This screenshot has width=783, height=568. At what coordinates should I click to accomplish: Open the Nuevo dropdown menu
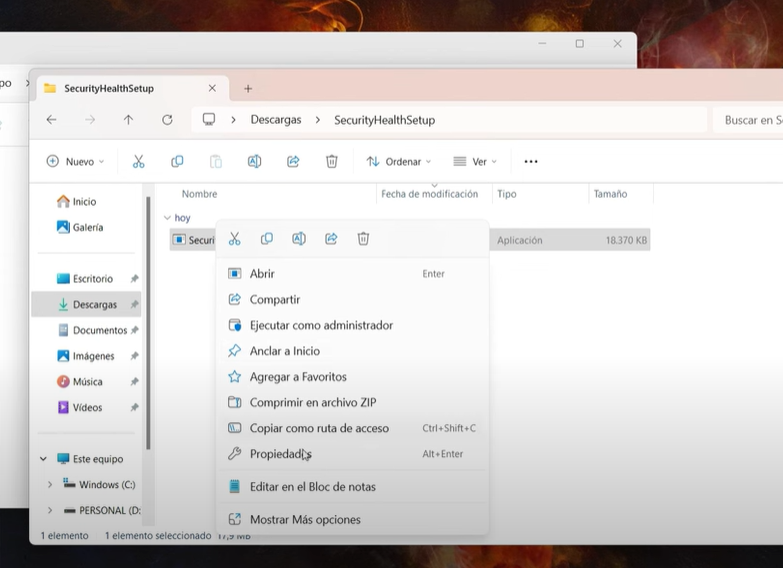pos(75,161)
